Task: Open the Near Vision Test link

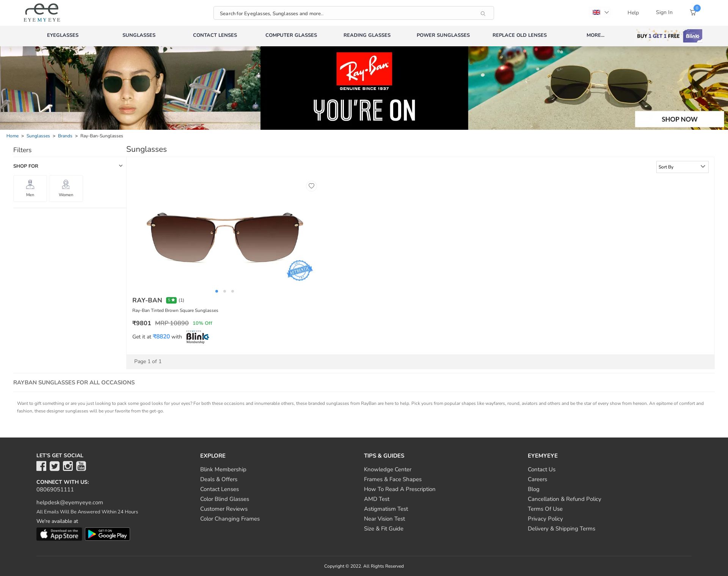Action: click(x=384, y=519)
